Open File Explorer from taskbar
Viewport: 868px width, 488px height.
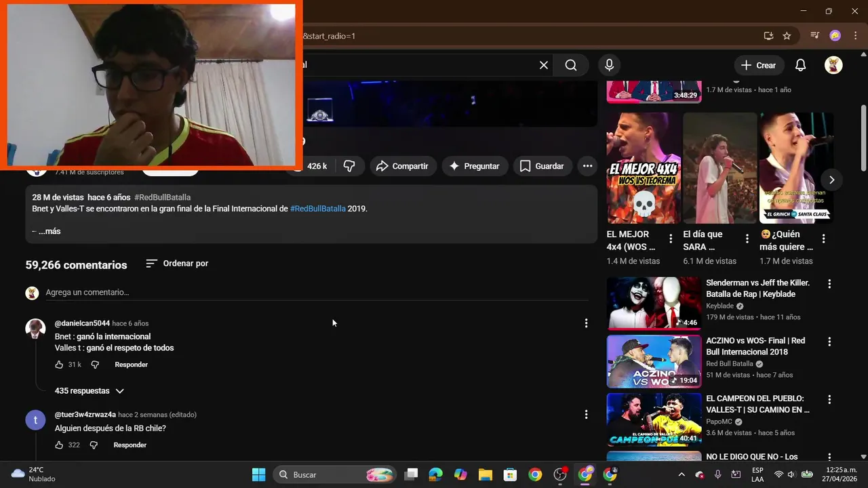point(485,474)
